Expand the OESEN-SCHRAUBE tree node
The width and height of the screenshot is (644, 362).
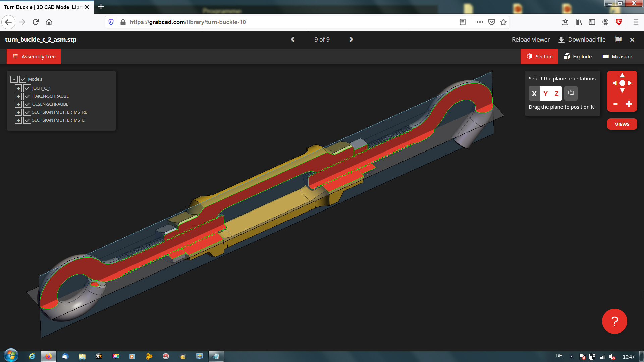18,104
